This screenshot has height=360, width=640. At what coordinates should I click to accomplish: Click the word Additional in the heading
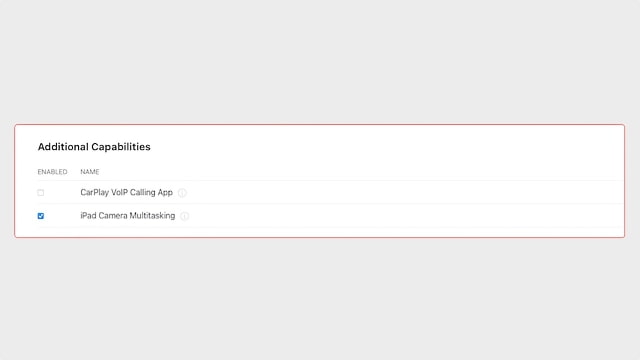coord(63,147)
